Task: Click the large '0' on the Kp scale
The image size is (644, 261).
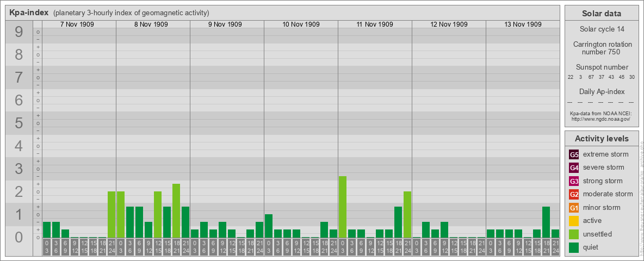Action: pyautogui.click(x=19, y=237)
